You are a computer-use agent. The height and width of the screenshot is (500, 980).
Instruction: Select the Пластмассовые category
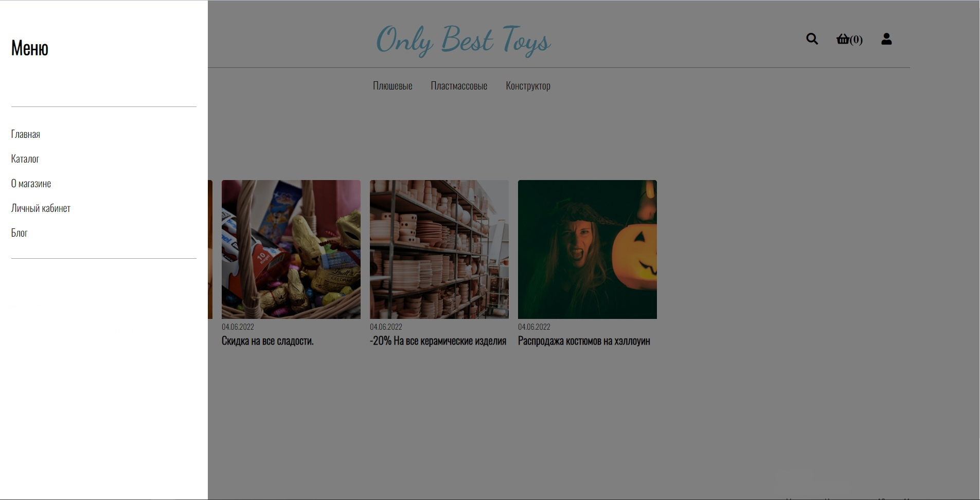click(459, 86)
